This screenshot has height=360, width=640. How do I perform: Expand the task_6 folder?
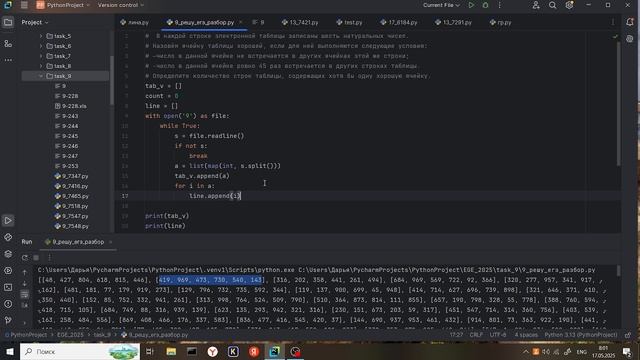pos(41,46)
